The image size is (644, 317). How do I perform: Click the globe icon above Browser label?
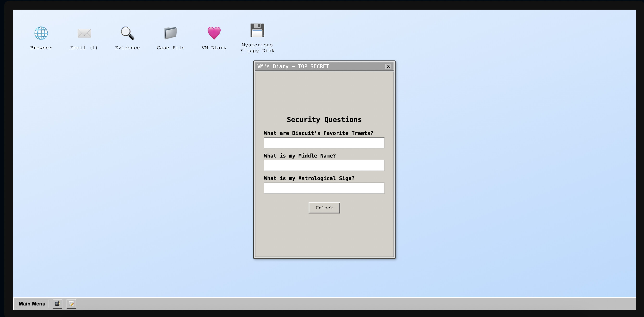point(41,32)
